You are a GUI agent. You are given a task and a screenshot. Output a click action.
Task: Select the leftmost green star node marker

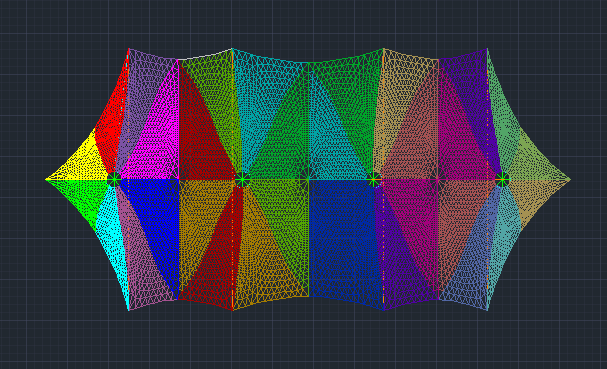(x=114, y=180)
